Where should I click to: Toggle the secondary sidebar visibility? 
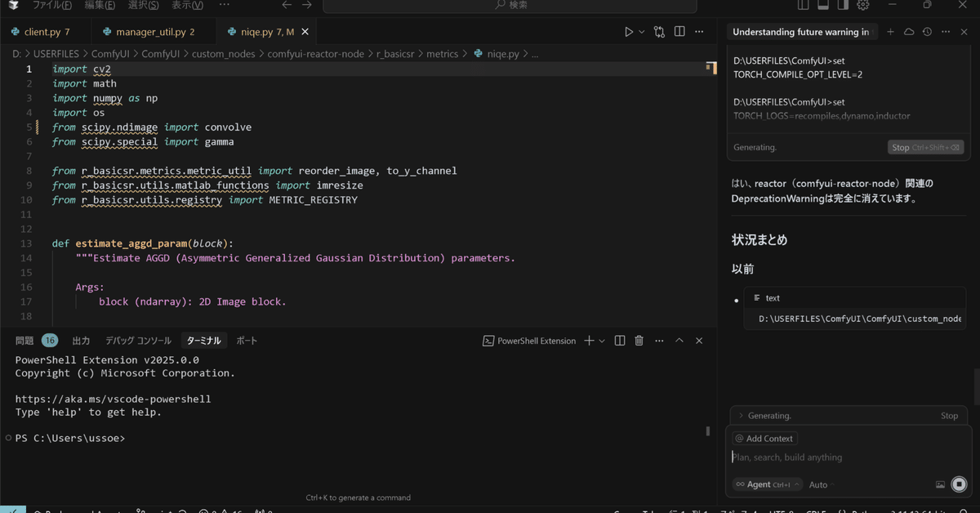pyautogui.click(x=843, y=6)
